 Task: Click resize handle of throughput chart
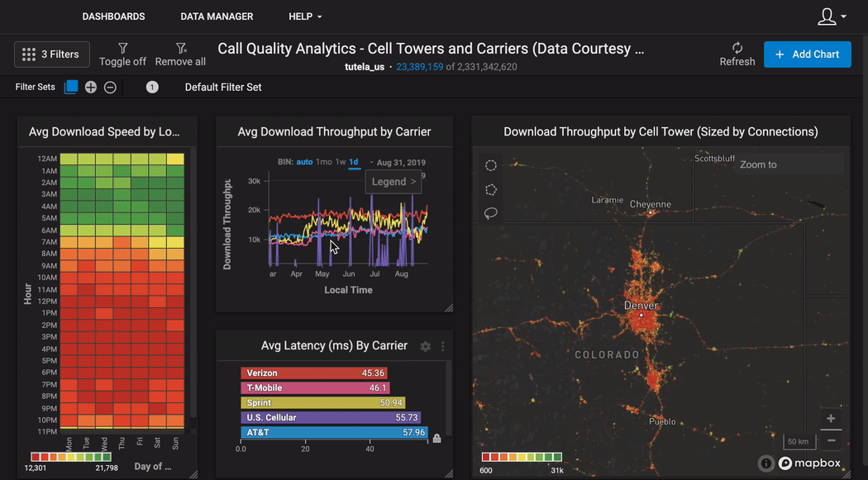448,307
